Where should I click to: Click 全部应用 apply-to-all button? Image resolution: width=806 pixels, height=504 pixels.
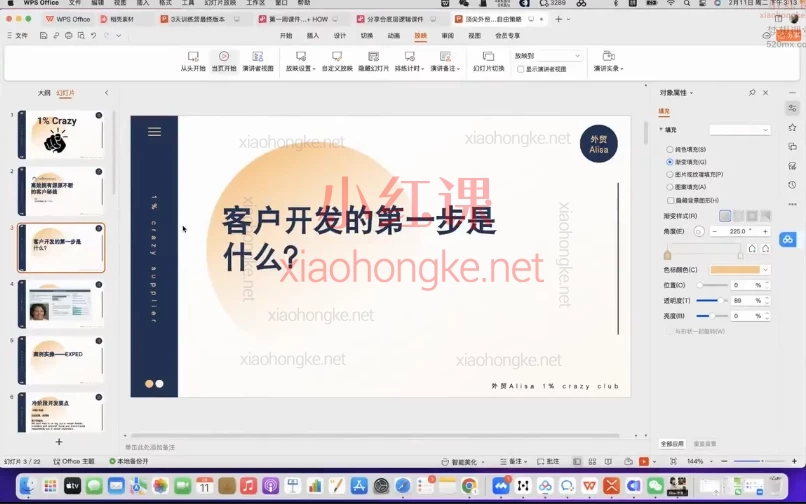pyautogui.click(x=672, y=444)
